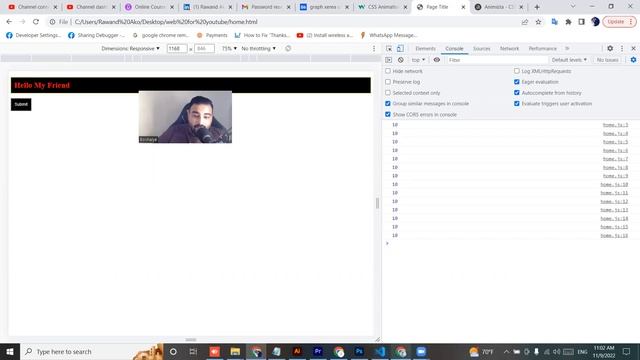Enable Preserve log checkbox
The image size is (640, 360).
[388, 82]
